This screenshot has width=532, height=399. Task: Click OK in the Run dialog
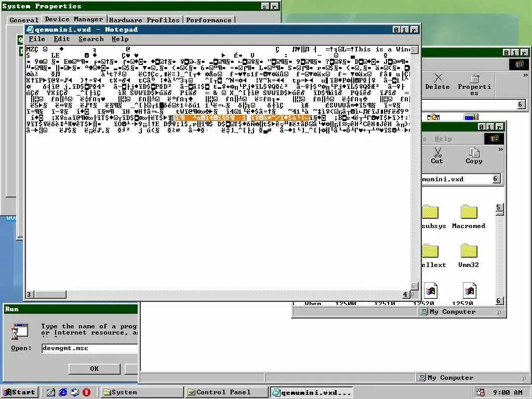[95, 369]
